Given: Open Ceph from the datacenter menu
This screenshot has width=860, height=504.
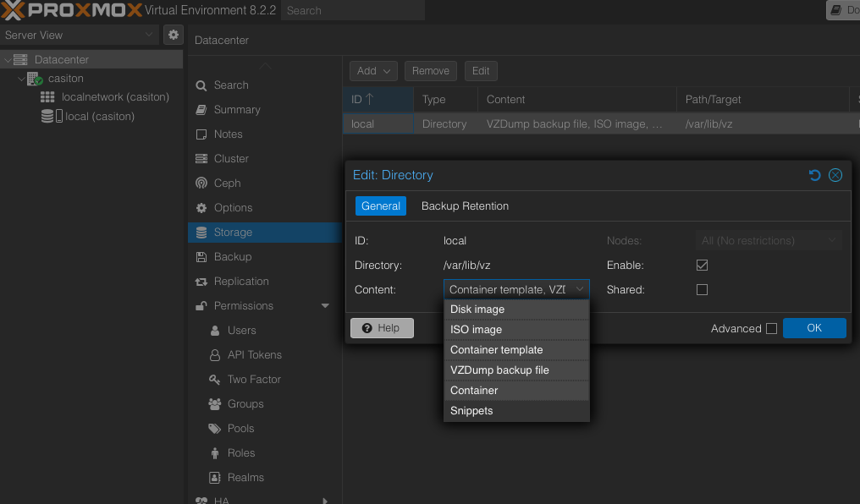Looking at the screenshot, I should click(x=227, y=183).
